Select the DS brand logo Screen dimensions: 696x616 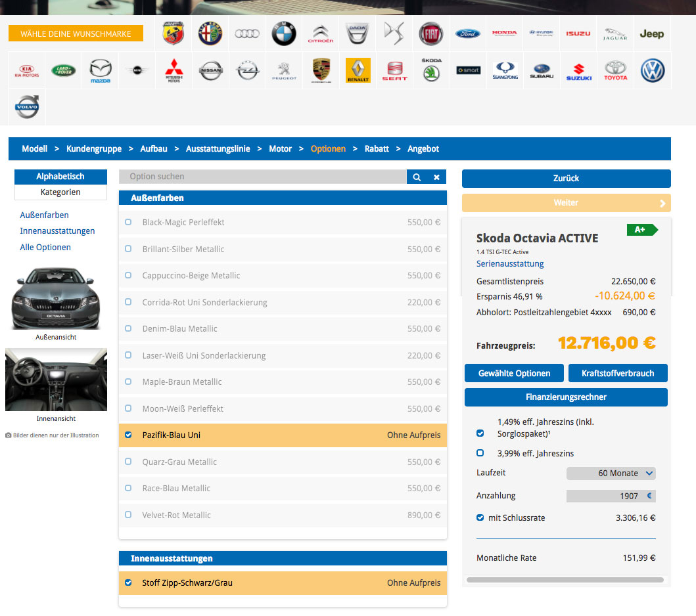[x=394, y=33]
